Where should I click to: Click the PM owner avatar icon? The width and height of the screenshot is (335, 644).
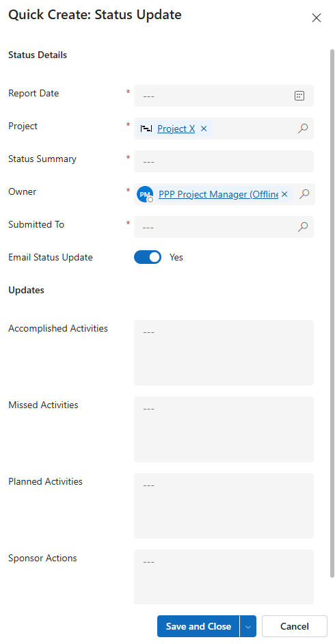145,194
